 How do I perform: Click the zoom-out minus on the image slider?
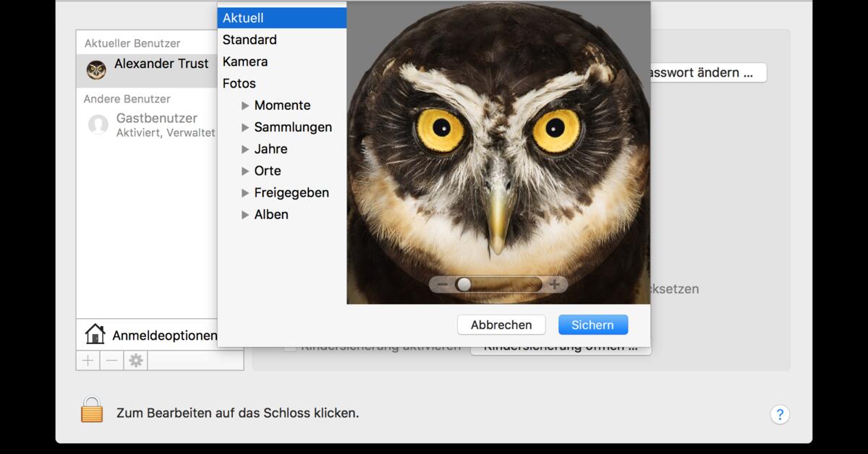443,284
